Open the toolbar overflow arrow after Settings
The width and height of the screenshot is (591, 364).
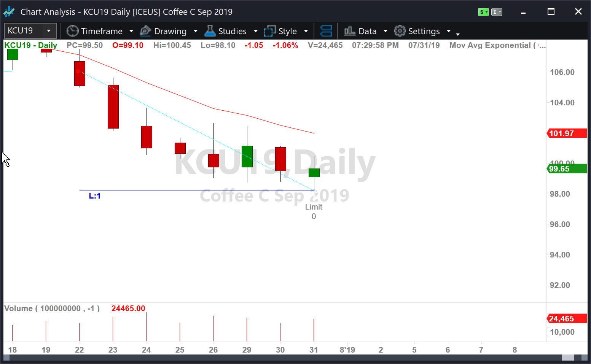click(458, 34)
